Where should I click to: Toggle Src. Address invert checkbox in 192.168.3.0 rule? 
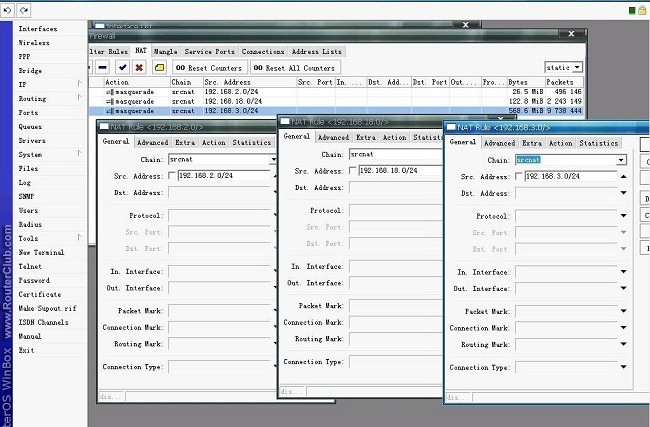tap(520, 177)
